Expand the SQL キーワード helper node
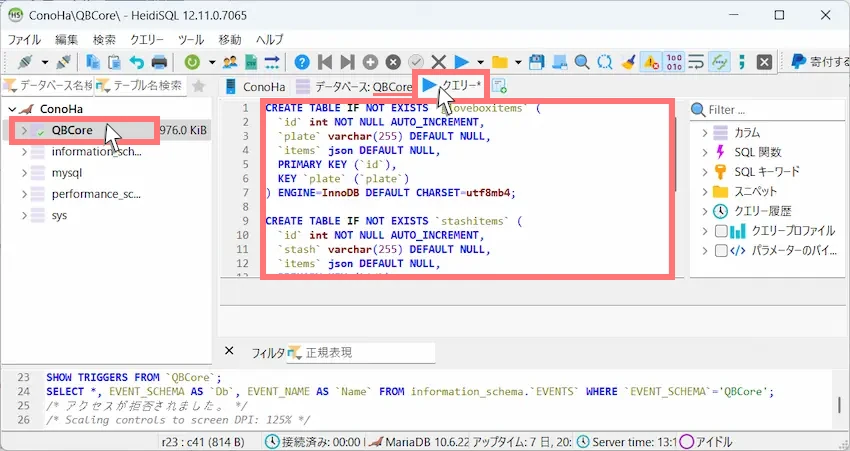This screenshot has height=451, width=850. point(705,172)
